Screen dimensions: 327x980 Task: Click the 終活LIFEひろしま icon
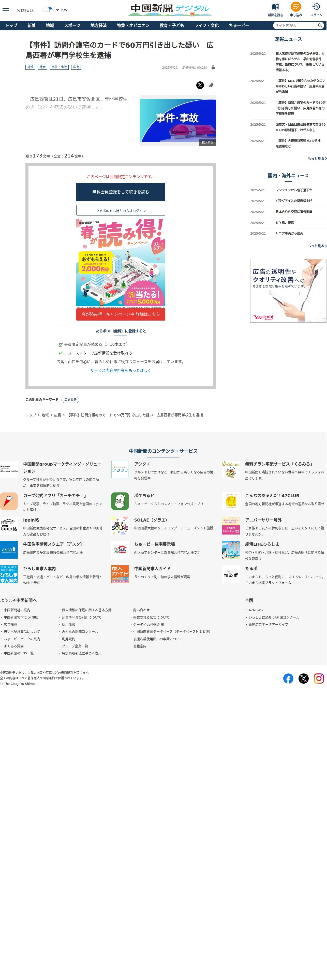pyautogui.click(x=231, y=550)
